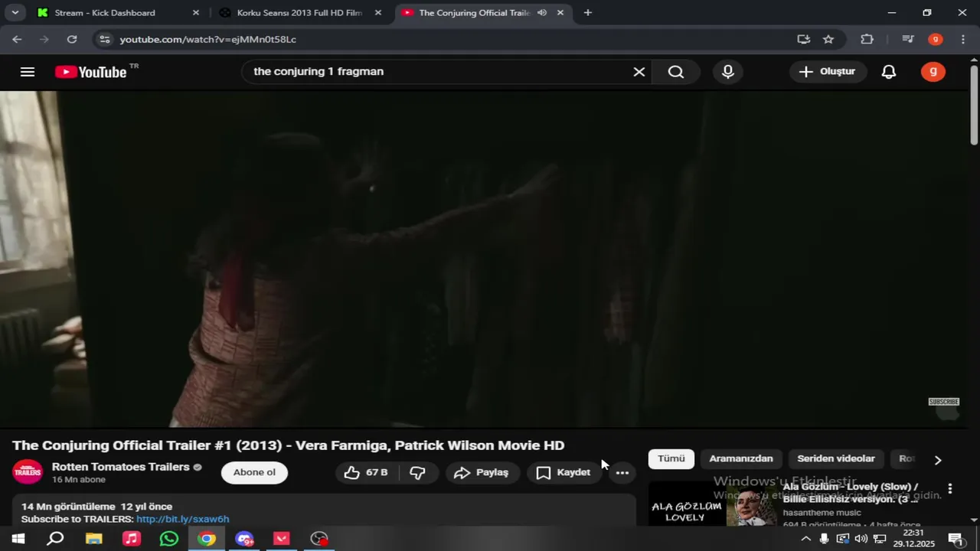Open the music app in taskbar
This screenshot has height=551, width=980.
(131, 539)
